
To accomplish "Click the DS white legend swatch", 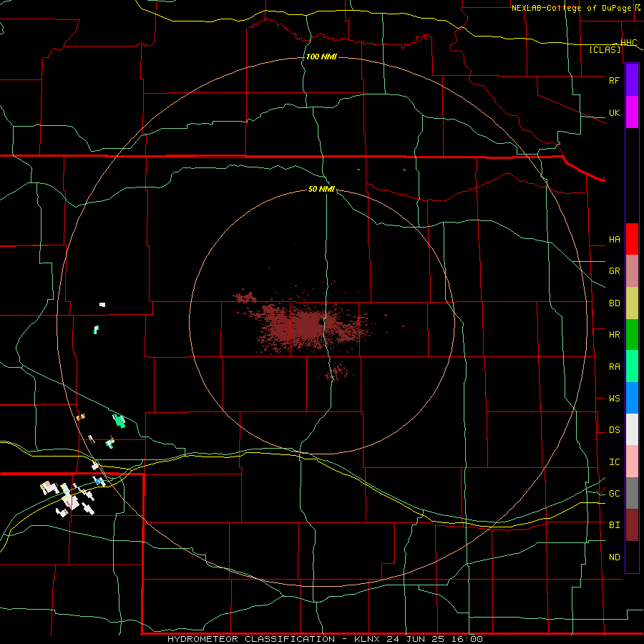I will pos(632,429).
